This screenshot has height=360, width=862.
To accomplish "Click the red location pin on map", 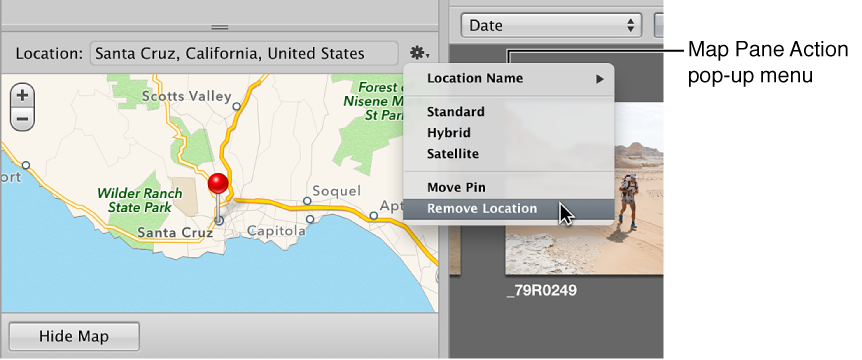I will [x=218, y=185].
